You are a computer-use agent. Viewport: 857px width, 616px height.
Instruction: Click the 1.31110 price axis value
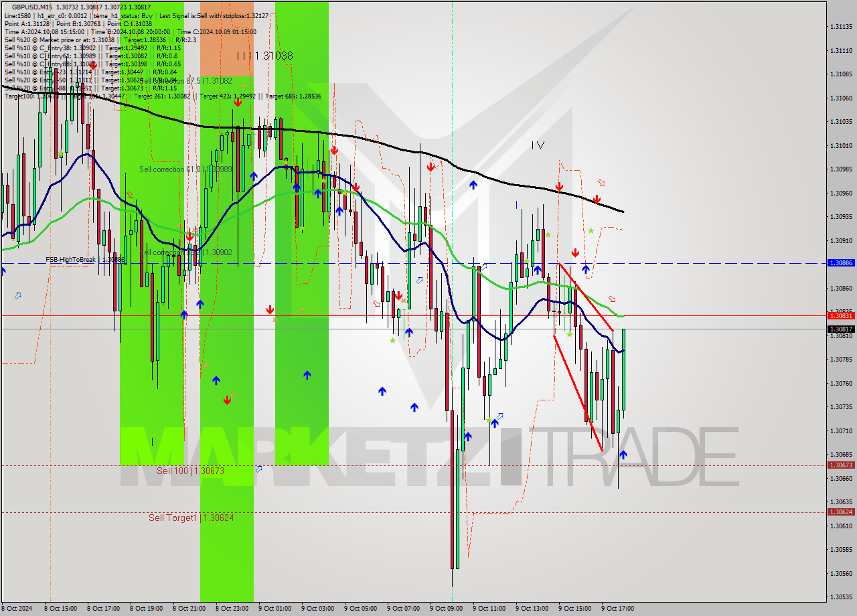[x=841, y=50]
